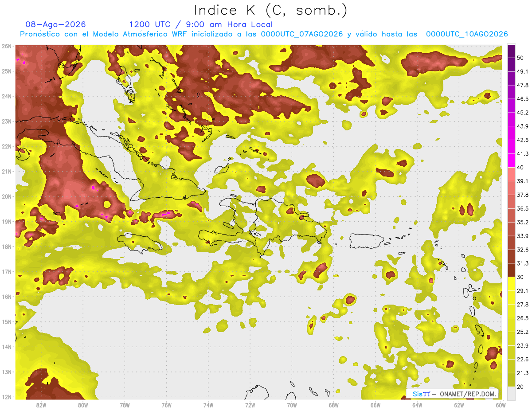Click the 74W longitude axis label
The image size is (532, 411).
click(208, 405)
